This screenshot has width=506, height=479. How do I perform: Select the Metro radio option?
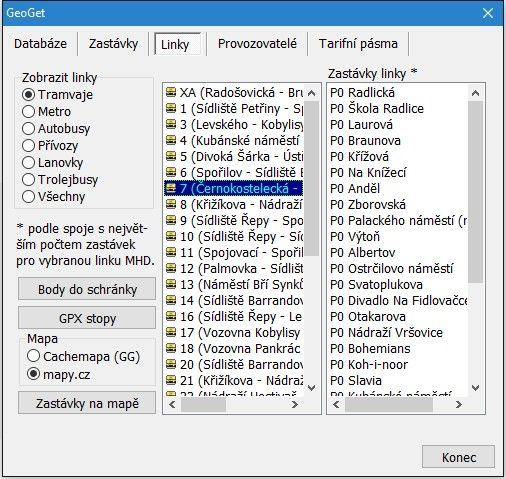tap(46, 111)
